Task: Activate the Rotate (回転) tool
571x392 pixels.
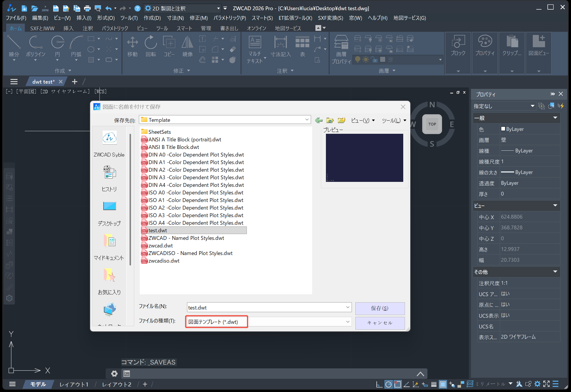Action: click(x=151, y=47)
